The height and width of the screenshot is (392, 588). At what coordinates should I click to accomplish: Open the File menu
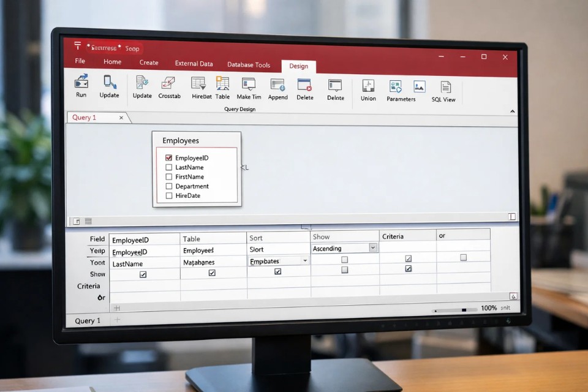tap(80, 61)
